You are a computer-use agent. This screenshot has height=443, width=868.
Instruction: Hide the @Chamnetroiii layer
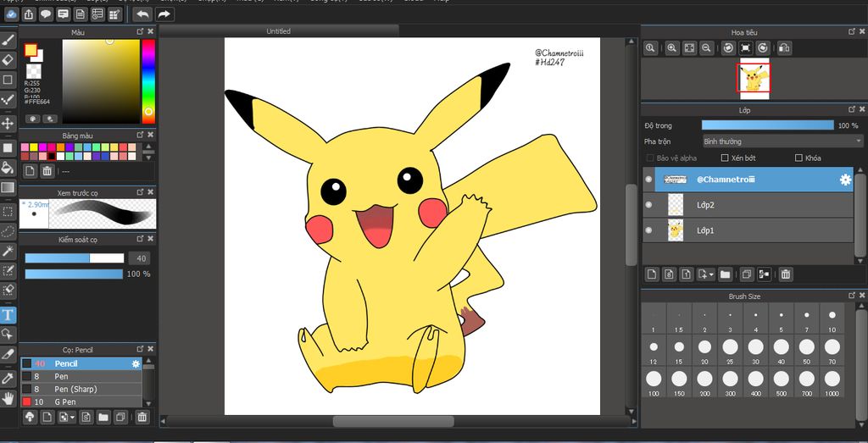pos(648,180)
